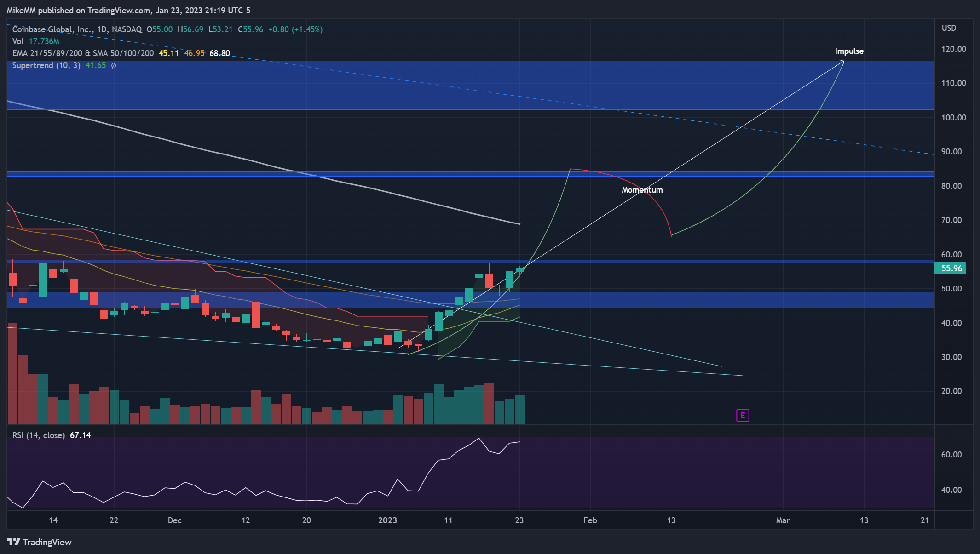Click the 'Dec' label on time axis
Screen dimensions: 980x554
click(174, 520)
